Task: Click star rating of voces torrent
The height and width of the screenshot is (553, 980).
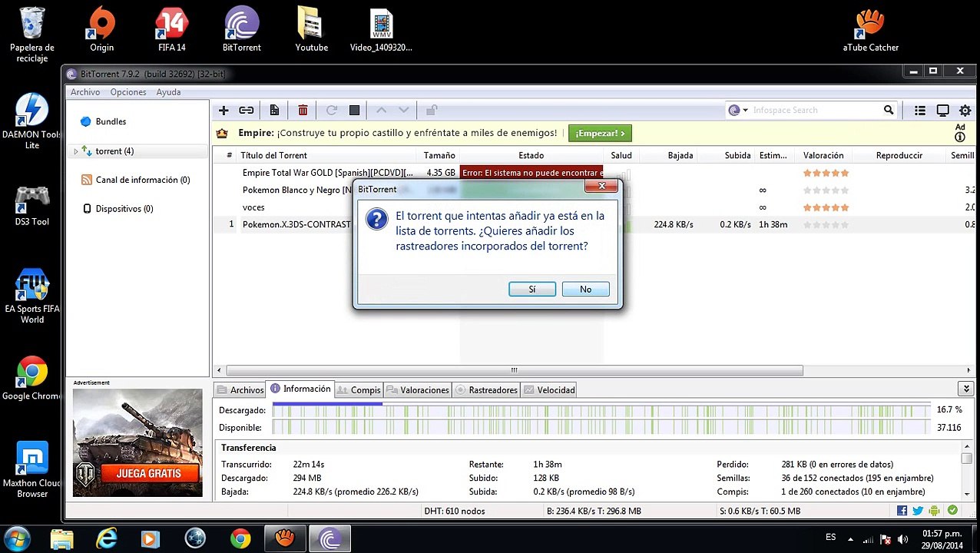Action: tap(826, 207)
